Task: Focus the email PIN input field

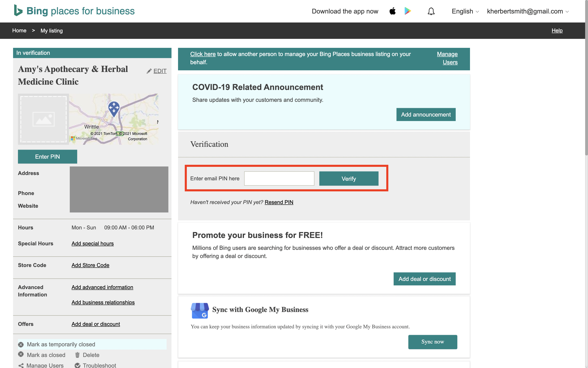Action: tap(279, 178)
